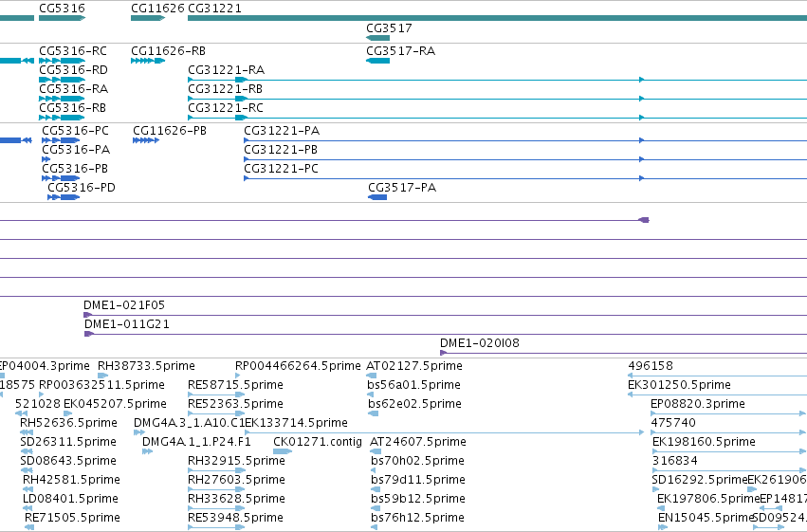Select EST RH33628.5prime
Viewport: 807px width, 532px height.
(237, 499)
